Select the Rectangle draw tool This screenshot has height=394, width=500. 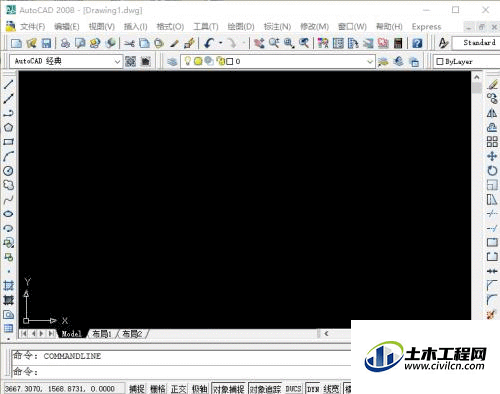point(8,142)
